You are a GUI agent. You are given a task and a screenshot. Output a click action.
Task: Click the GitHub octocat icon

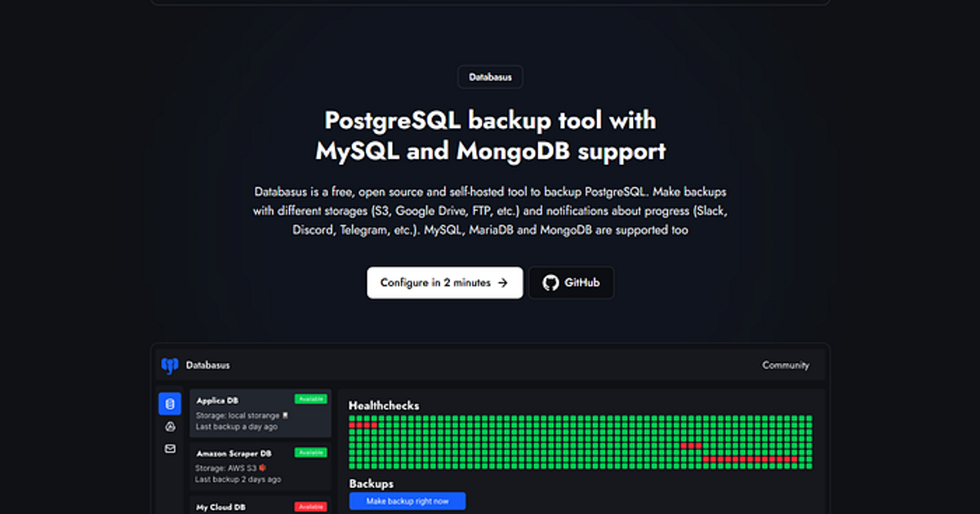pos(551,282)
